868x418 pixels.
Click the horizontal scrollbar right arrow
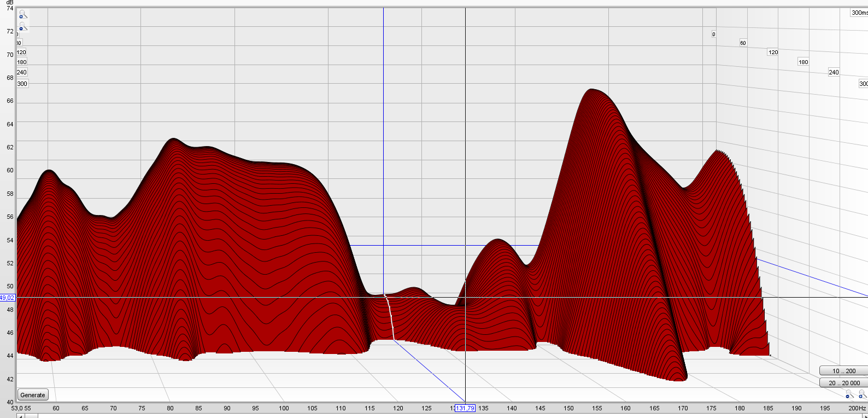coord(865,416)
